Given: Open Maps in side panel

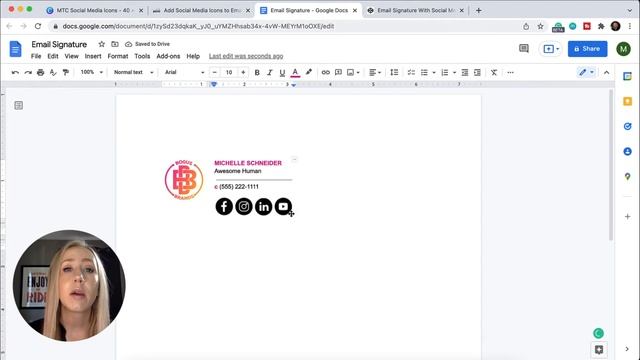Looking at the screenshot, I should tap(627, 177).
